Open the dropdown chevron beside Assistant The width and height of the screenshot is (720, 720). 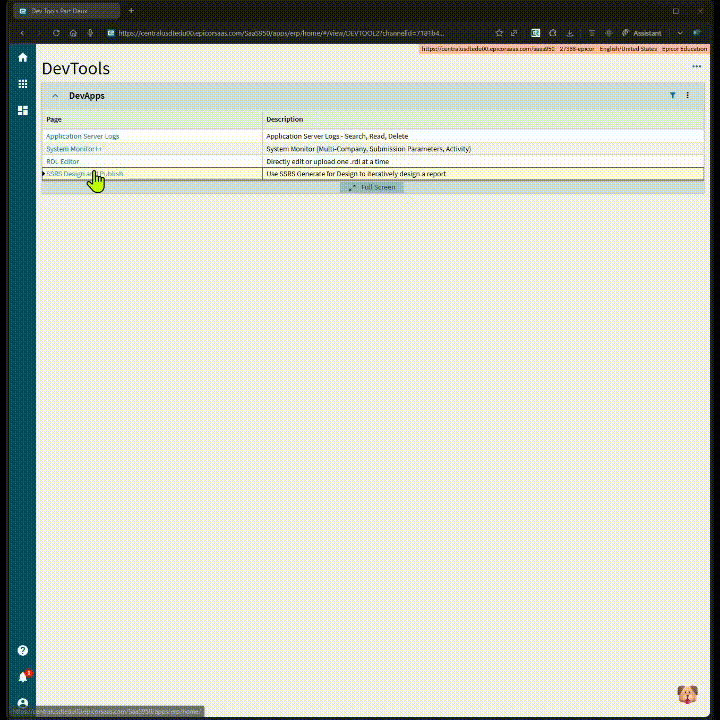[x=680, y=33]
